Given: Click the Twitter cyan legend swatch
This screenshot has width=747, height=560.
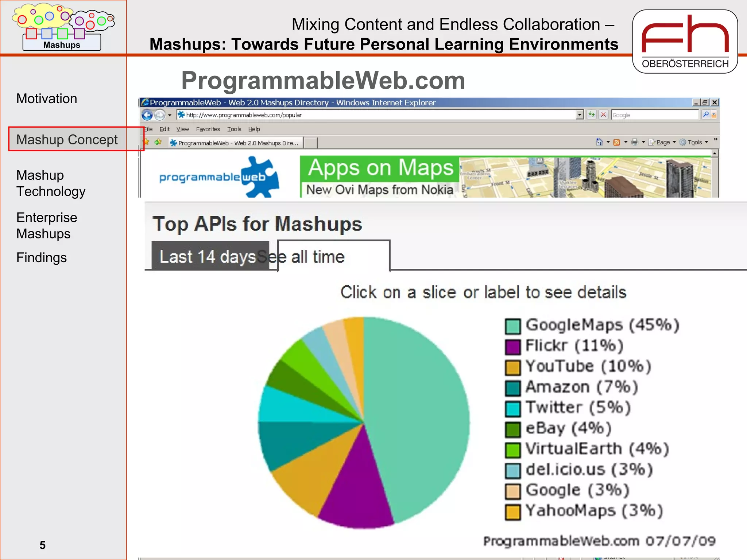Looking at the screenshot, I should 513,409.
